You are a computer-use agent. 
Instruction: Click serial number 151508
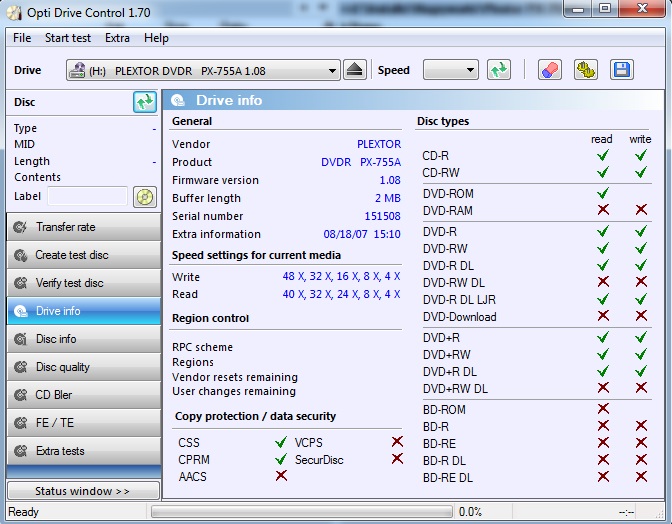(x=382, y=216)
